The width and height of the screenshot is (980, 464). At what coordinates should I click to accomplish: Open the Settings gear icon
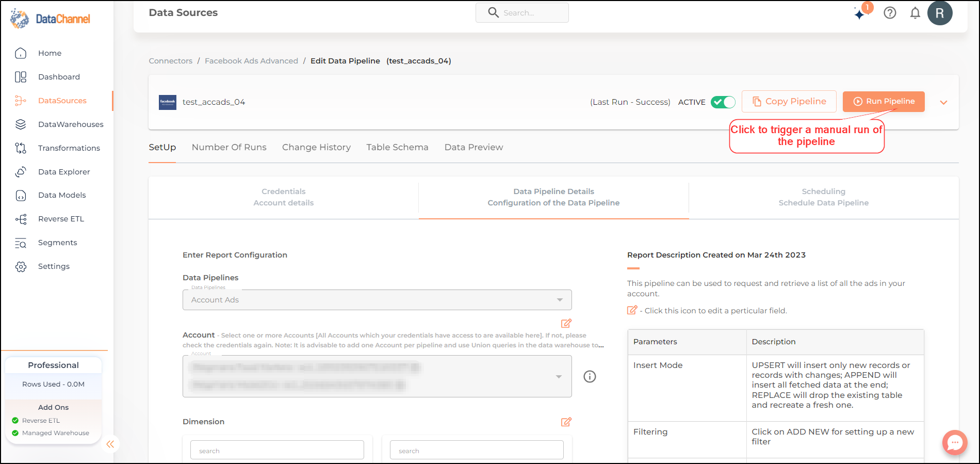21,267
